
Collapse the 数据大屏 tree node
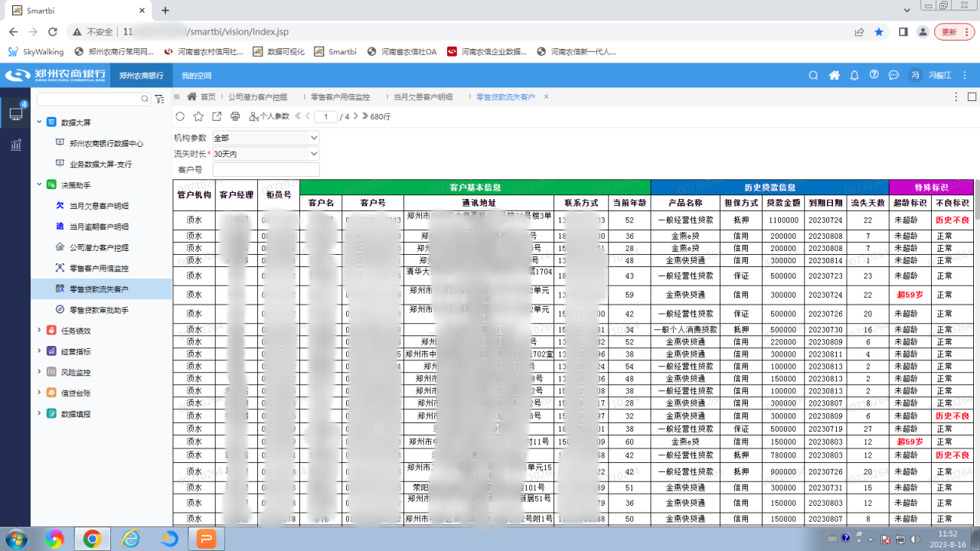(x=40, y=122)
